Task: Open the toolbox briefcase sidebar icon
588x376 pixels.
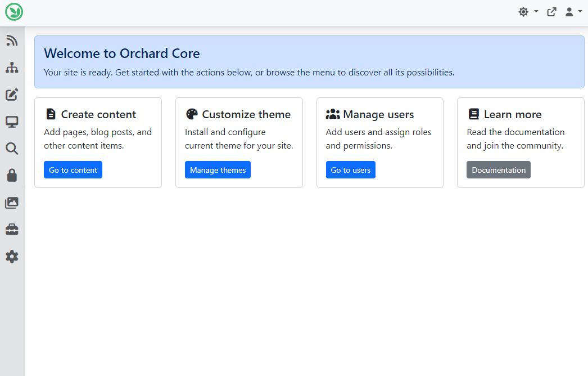Action: point(12,230)
